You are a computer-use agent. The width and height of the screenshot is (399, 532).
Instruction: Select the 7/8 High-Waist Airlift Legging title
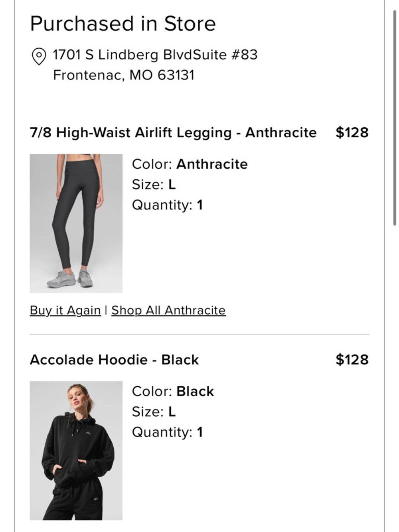click(173, 132)
